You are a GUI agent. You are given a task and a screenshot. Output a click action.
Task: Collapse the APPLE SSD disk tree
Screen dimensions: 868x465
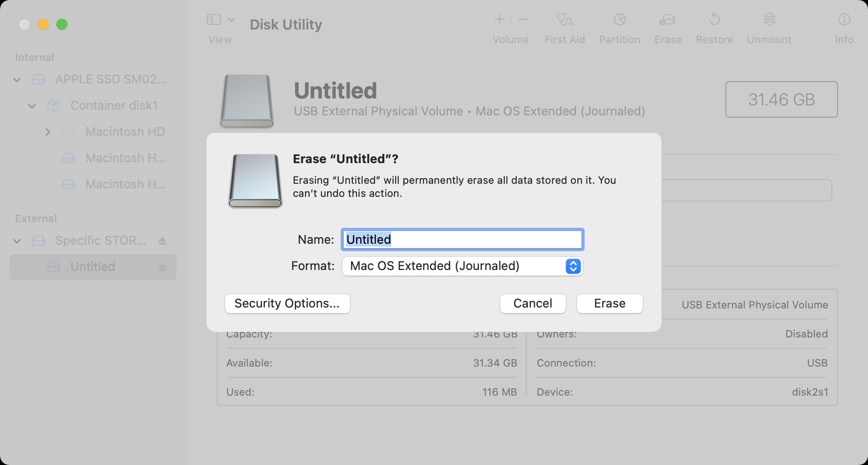pos(17,80)
